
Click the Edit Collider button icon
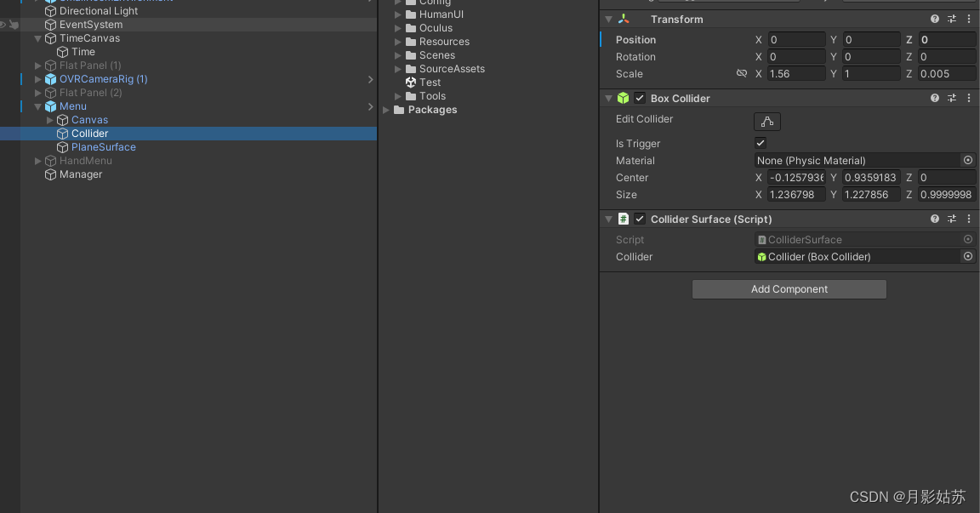[x=766, y=122]
